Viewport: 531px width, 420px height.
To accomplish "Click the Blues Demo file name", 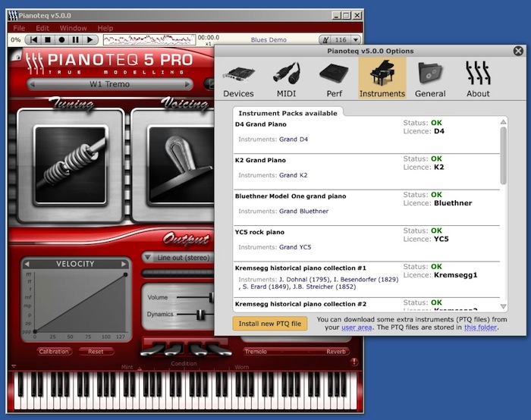I will (x=269, y=40).
